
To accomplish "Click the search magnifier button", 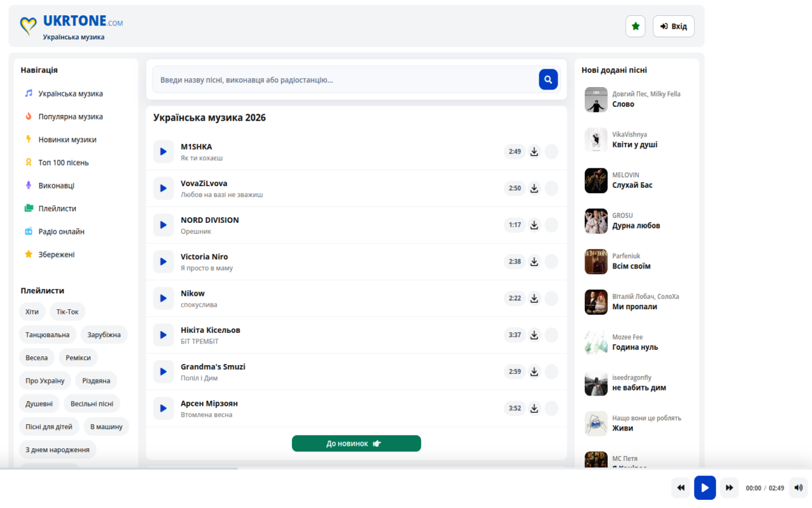I will tap(548, 79).
